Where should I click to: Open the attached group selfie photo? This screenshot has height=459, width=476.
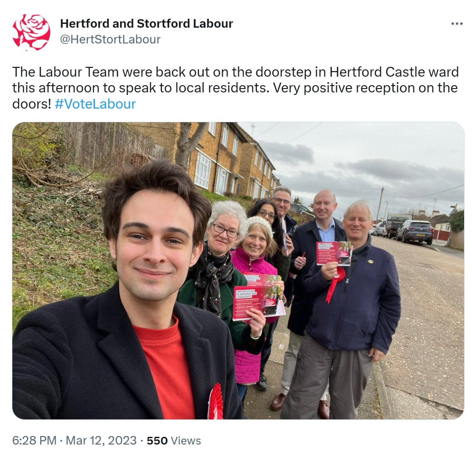click(238, 271)
